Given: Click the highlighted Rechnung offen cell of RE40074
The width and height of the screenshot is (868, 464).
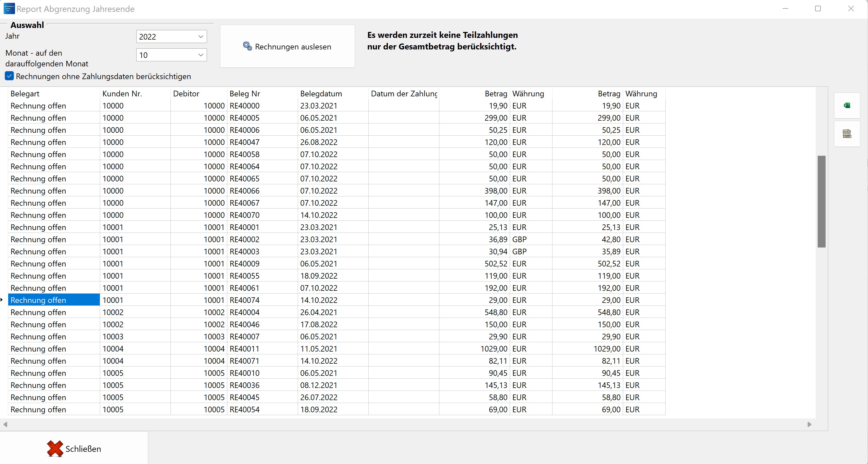Looking at the screenshot, I should (x=54, y=300).
